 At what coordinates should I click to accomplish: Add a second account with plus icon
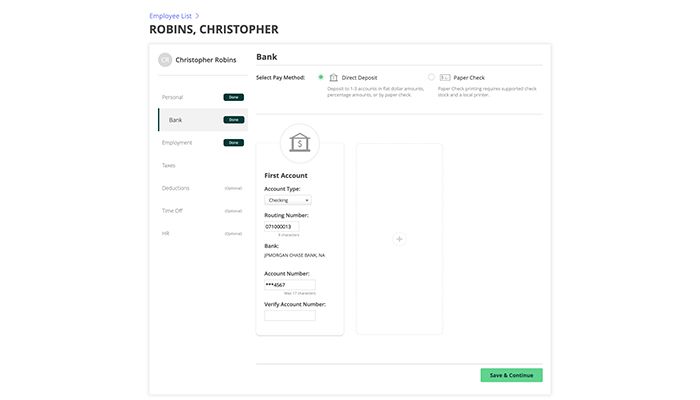pos(399,239)
